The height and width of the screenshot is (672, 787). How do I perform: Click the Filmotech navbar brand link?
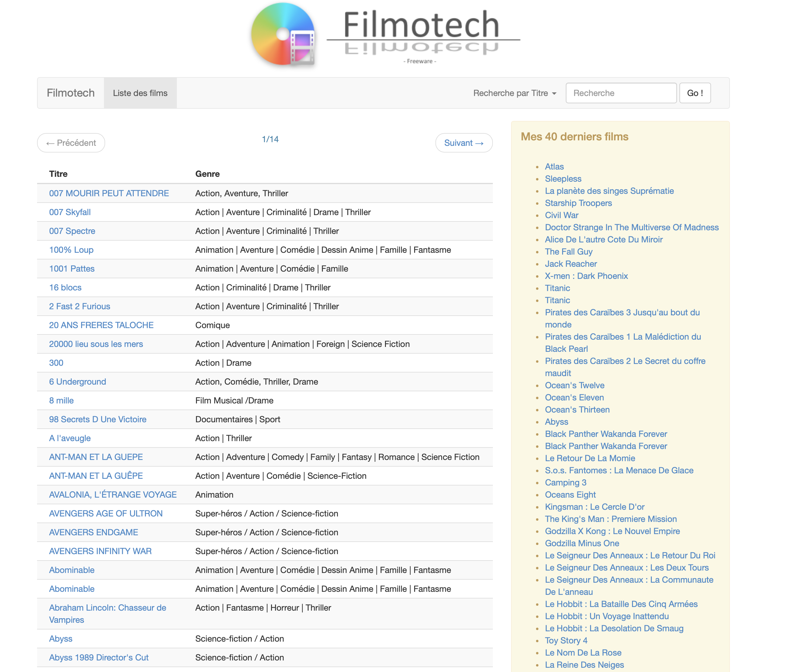pos(70,93)
